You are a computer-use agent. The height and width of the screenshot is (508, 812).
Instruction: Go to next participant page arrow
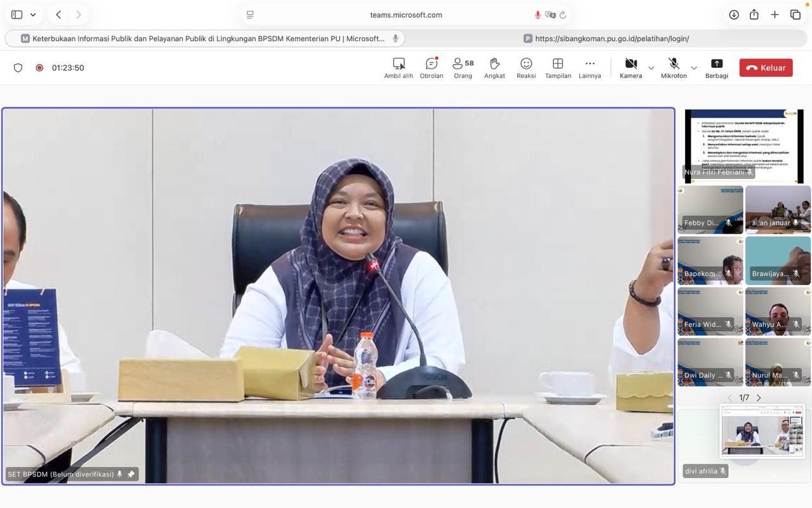click(759, 398)
